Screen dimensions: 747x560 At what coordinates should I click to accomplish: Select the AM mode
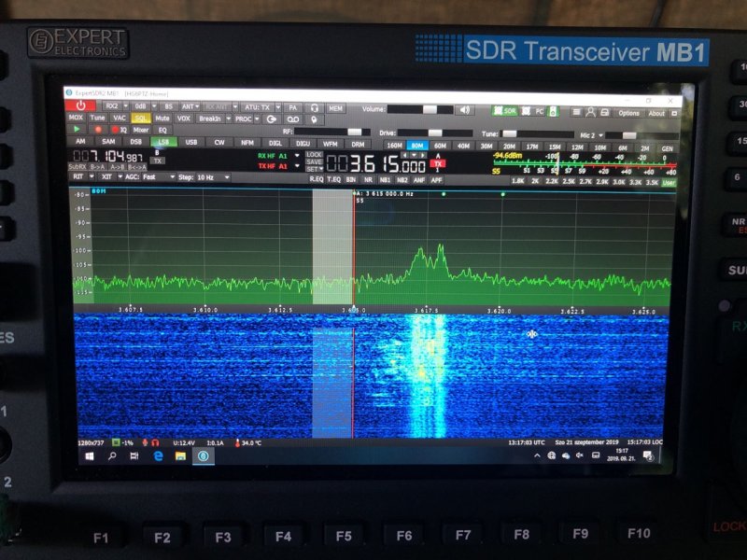pyautogui.click(x=80, y=141)
